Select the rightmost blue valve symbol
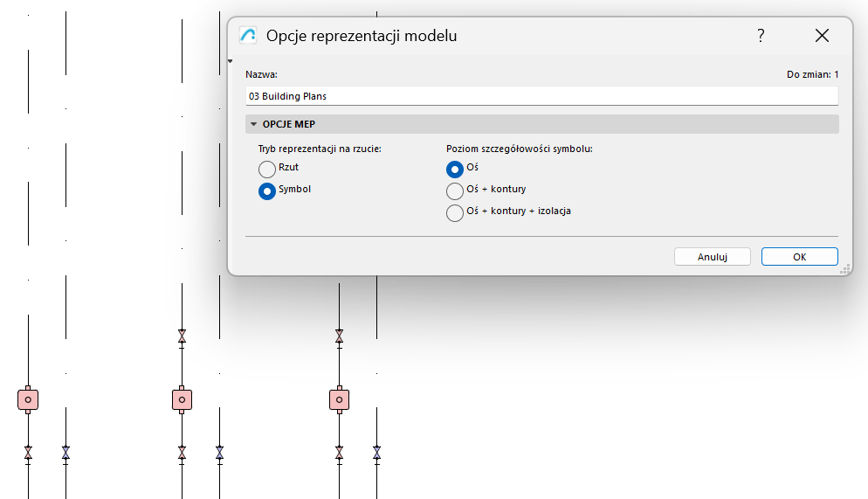The image size is (868, 499). coord(376,453)
